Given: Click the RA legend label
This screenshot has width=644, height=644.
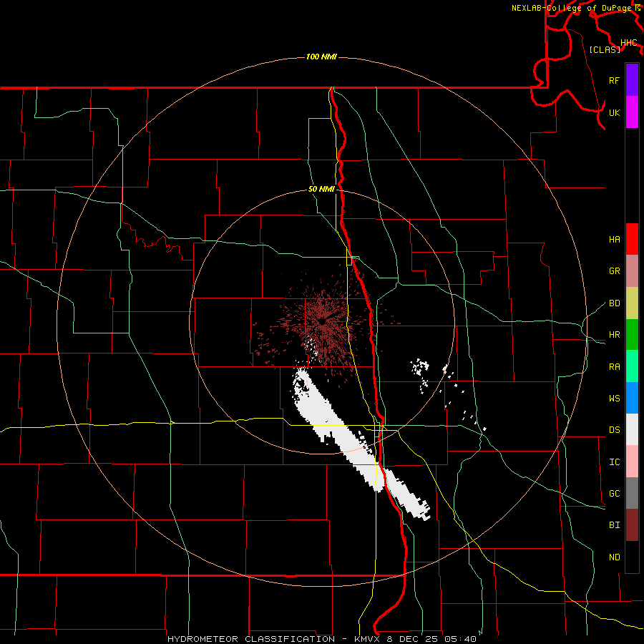Looking at the screenshot, I should pos(614,367).
